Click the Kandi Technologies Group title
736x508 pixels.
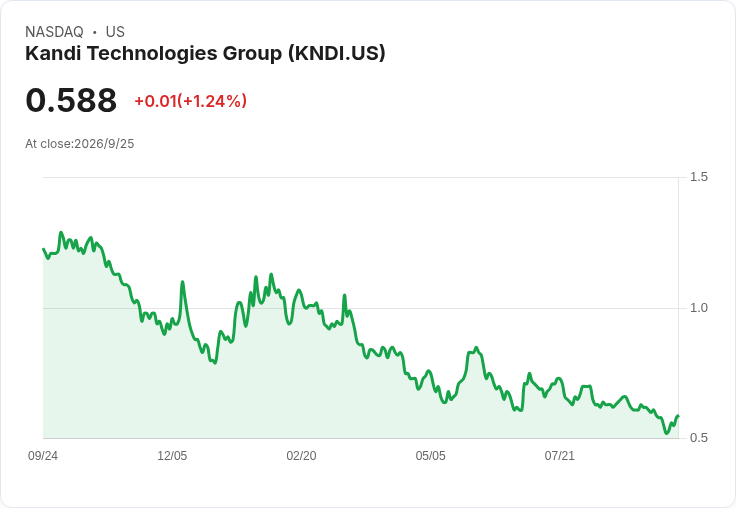point(205,54)
